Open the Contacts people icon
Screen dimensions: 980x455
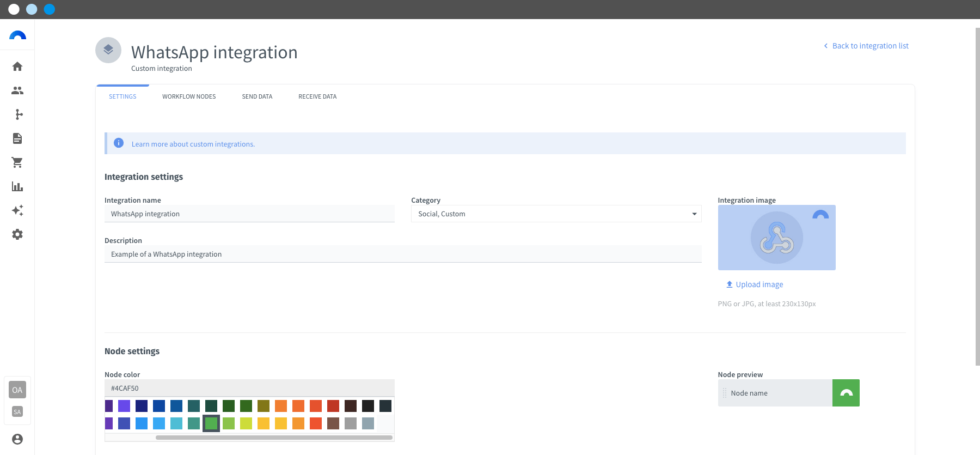(x=17, y=90)
